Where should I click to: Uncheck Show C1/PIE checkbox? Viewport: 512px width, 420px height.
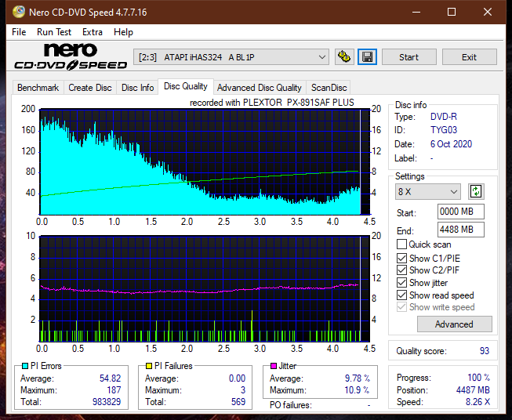[x=401, y=258]
